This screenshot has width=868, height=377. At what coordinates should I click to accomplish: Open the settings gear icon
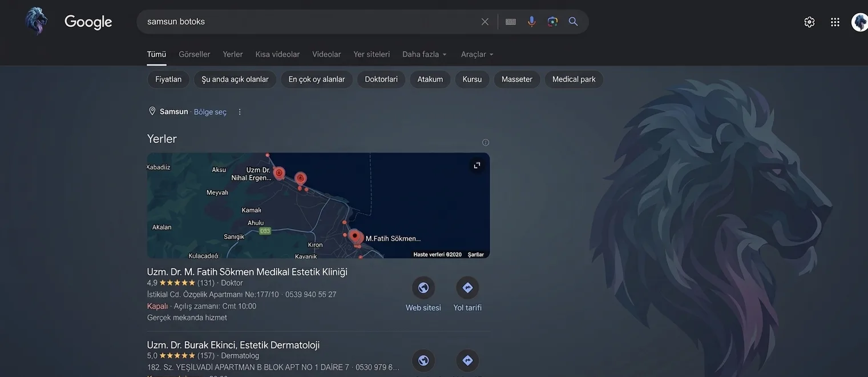tap(809, 22)
